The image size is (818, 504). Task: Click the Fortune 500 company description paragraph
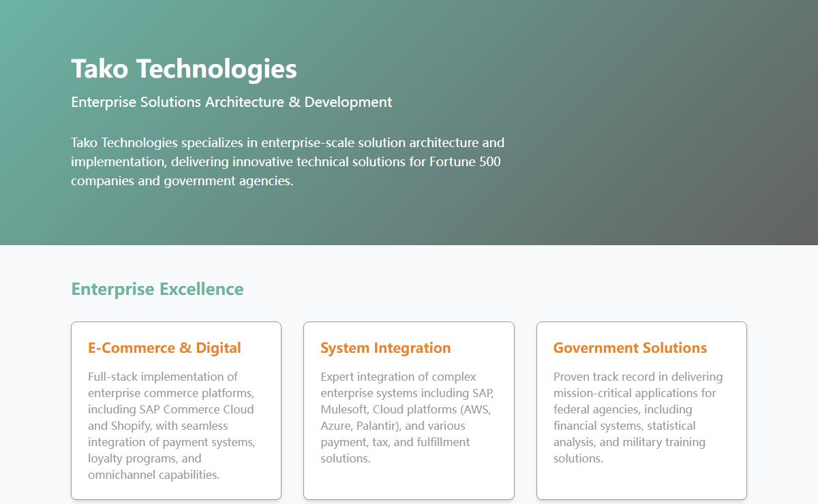click(x=288, y=162)
